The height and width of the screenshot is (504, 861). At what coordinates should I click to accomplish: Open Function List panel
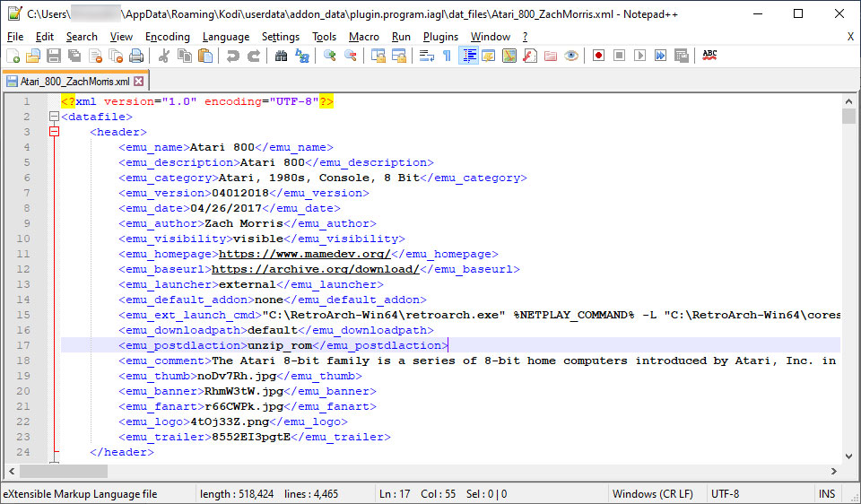click(x=530, y=56)
